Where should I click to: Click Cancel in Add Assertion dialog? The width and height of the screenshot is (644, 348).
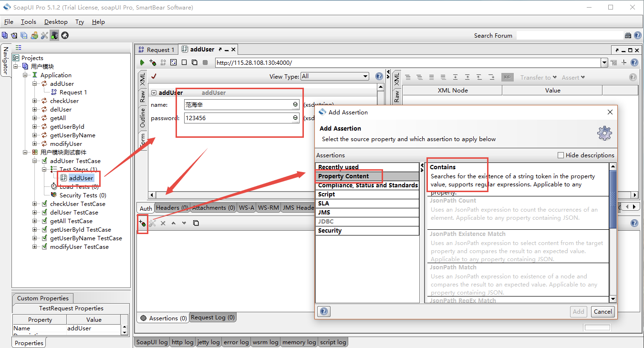click(x=602, y=312)
